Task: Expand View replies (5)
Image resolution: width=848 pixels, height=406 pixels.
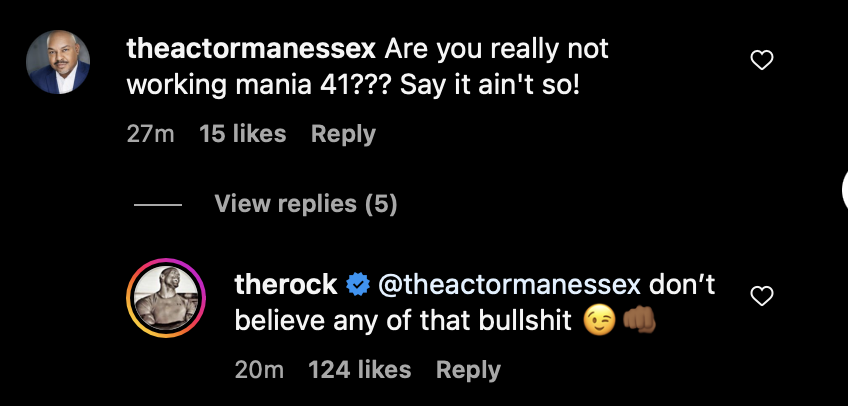Action: click(305, 204)
